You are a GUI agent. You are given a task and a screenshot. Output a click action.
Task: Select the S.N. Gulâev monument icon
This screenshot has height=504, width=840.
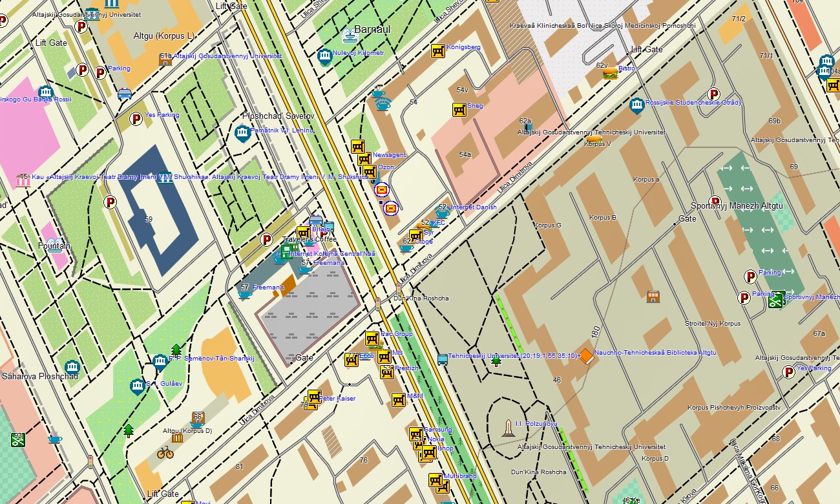tap(137, 387)
